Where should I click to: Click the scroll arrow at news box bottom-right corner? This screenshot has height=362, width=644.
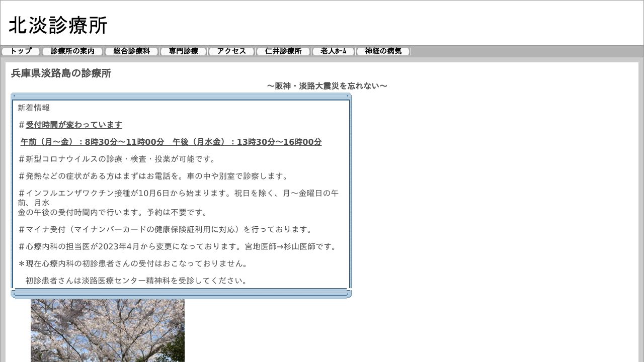pos(348,293)
